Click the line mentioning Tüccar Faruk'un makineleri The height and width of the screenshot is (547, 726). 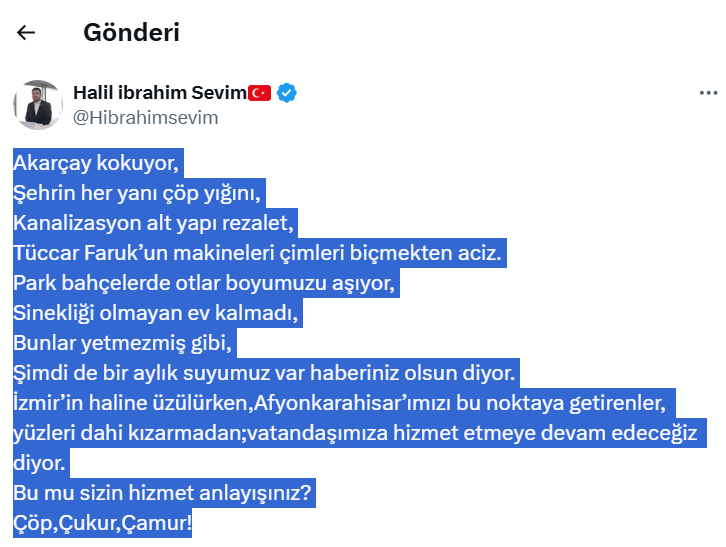point(257,253)
